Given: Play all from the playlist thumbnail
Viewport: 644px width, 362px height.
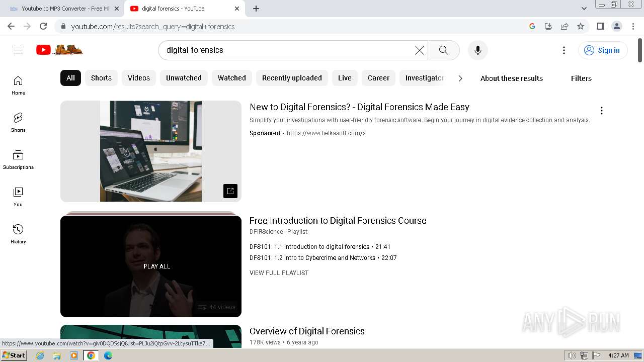Looking at the screenshot, I should (x=151, y=266).
